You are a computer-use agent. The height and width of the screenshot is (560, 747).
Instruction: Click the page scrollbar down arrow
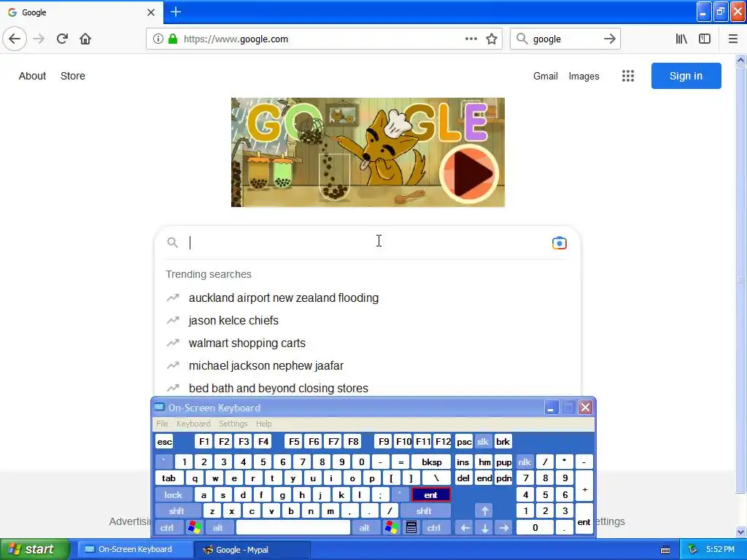[741, 532]
